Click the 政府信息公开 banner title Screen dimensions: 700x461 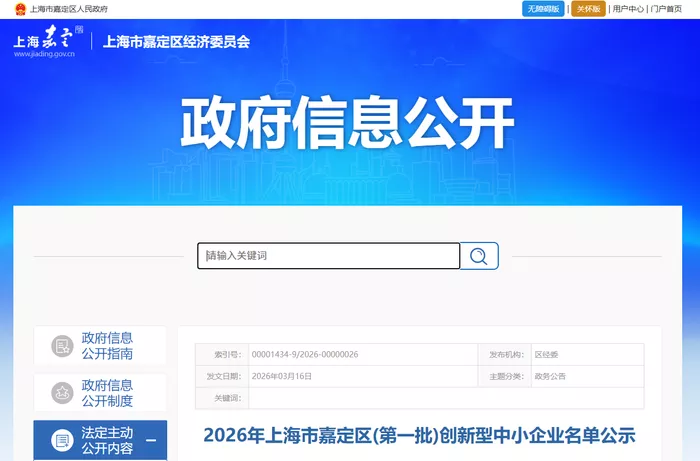(347, 122)
